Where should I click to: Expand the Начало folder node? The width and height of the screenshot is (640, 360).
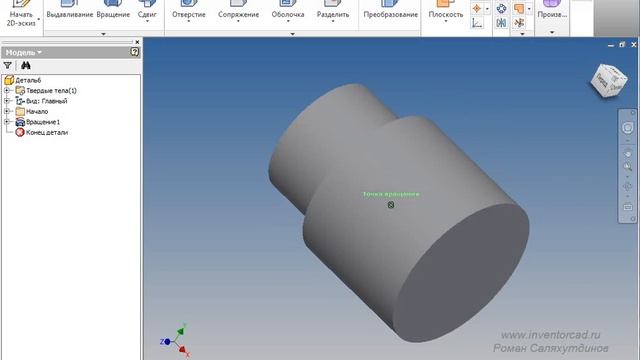pyautogui.click(x=7, y=111)
